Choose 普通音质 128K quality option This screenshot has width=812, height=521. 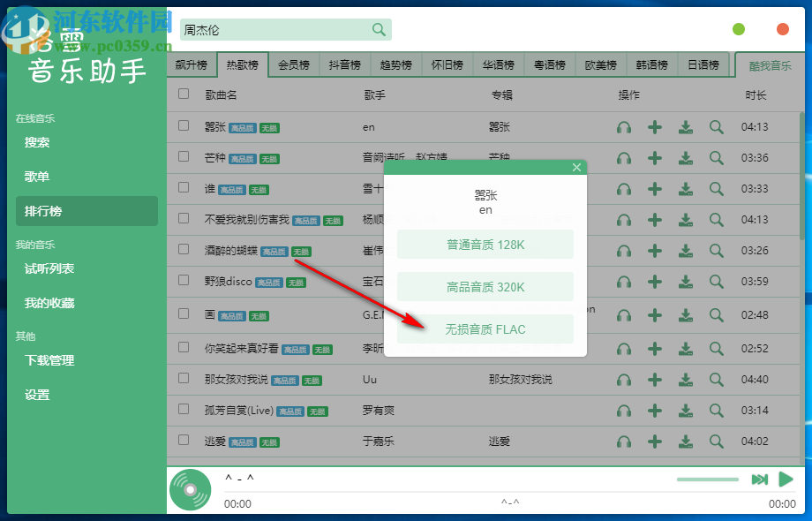point(485,244)
